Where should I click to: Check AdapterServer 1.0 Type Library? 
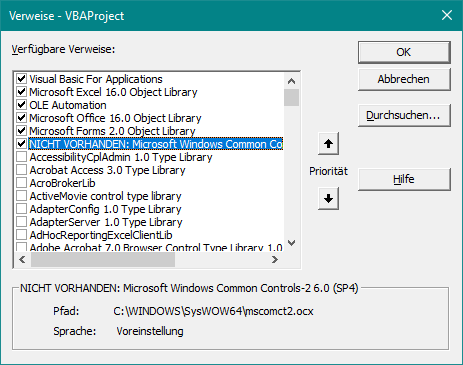click(22, 222)
